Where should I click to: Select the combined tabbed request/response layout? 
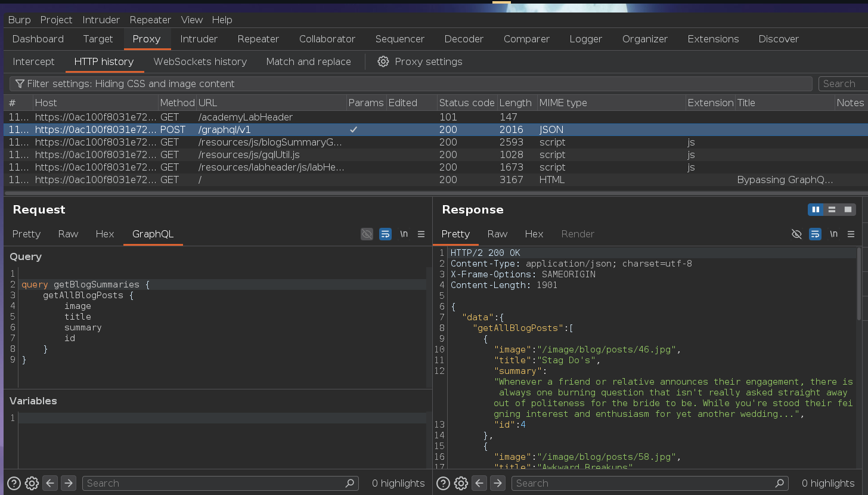pyautogui.click(x=848, y=209)
